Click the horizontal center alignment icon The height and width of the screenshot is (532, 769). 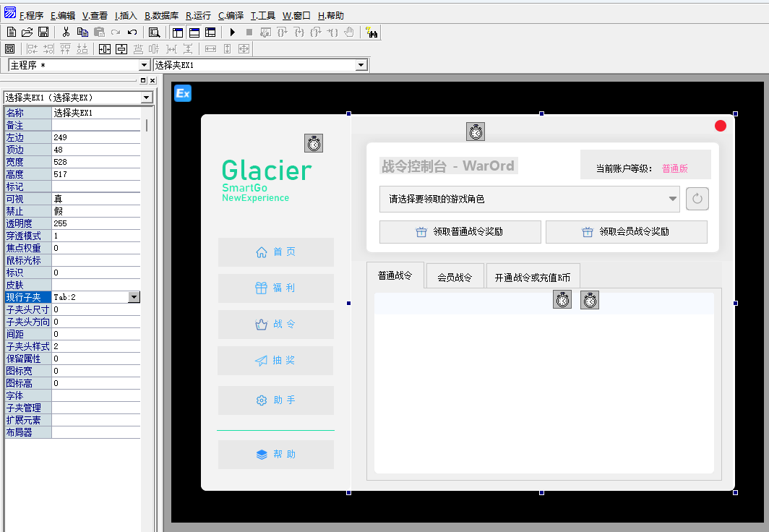105,49
